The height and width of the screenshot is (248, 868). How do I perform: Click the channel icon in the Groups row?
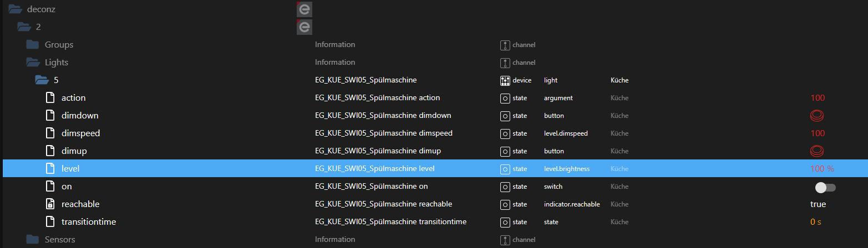tap(505, 45)
